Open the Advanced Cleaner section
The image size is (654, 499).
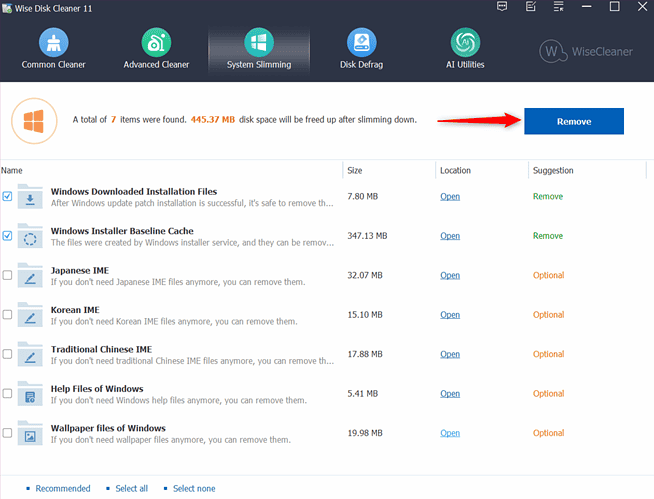pos(156,49)
